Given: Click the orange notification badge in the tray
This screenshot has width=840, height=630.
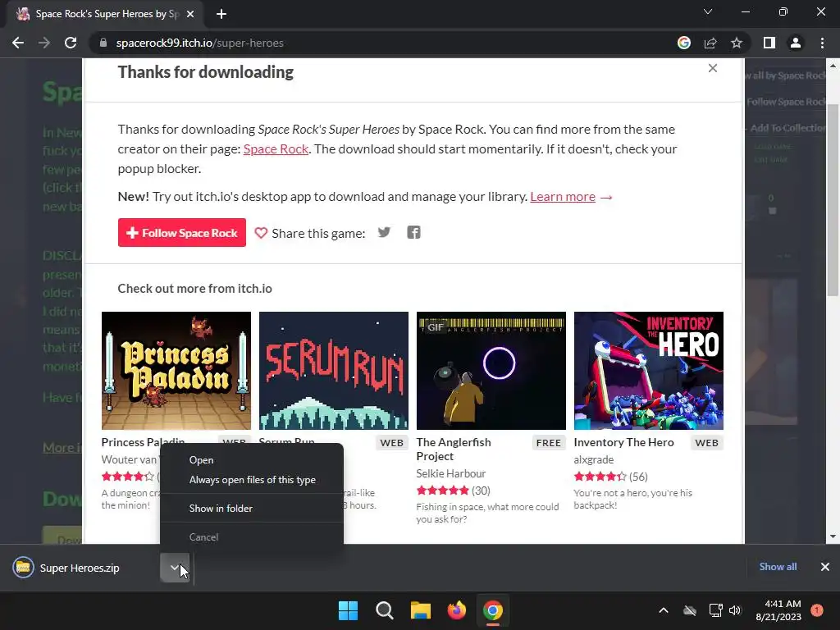Looking at the screenshot, I should pyautogui.click(x=816, y=610).
